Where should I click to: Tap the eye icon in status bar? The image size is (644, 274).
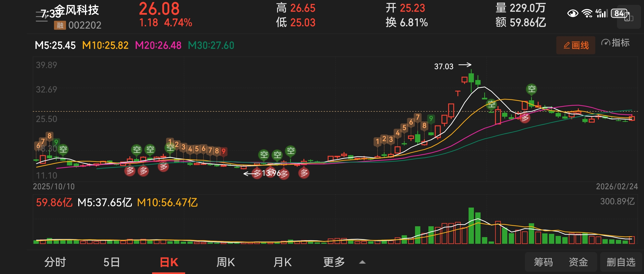(572, 13)
